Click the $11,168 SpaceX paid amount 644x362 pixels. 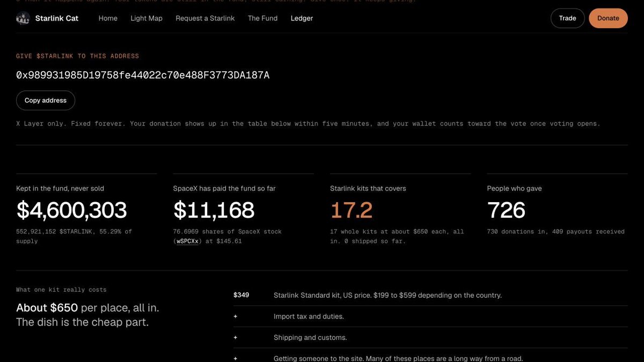(x=214, y=210)
